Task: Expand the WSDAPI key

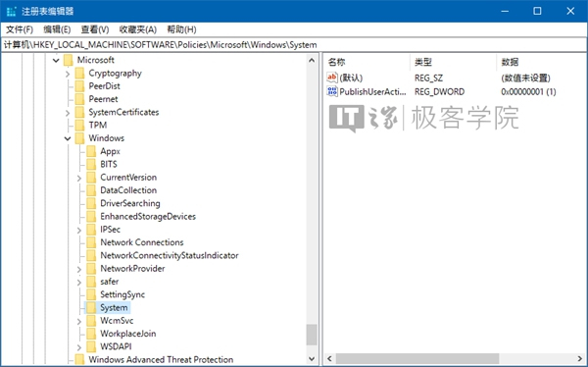Action: 79,347
